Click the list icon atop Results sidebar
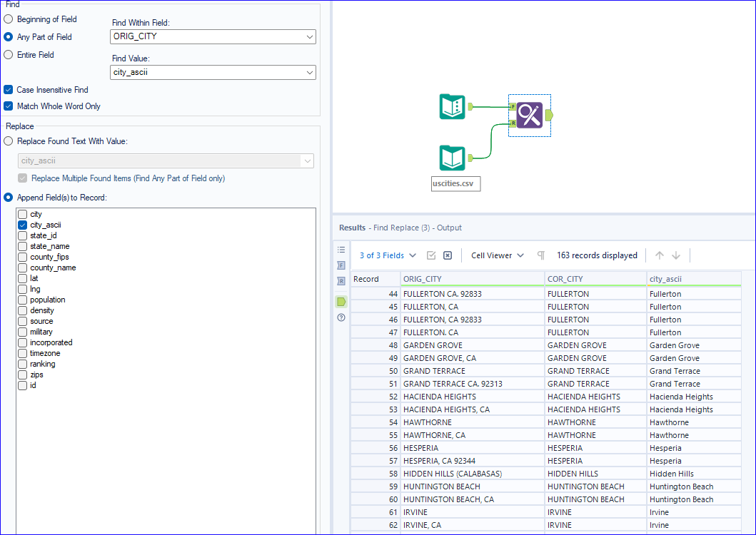756x535 pixels. (x=341, y=250)
